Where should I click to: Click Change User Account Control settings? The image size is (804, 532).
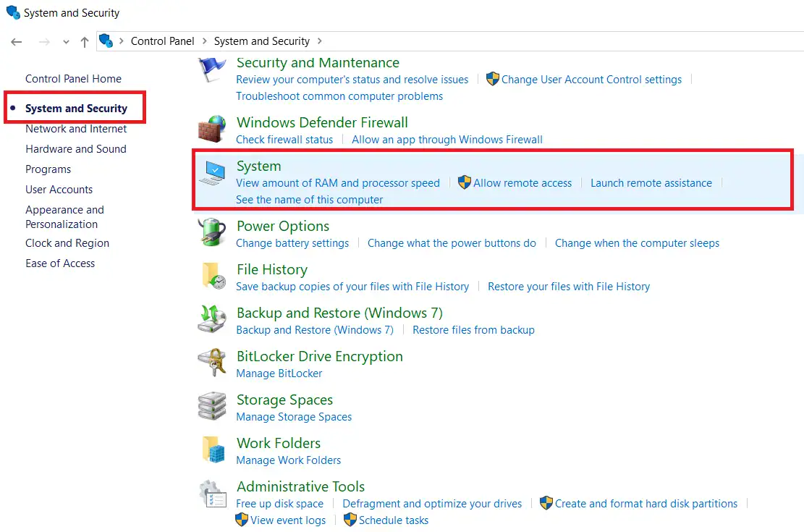coord(591,80)
